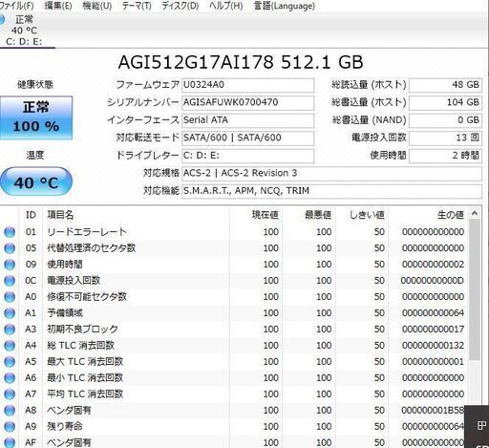The image size is (489, 448).
Task: Select the 初期不良ブロック row
Action: tap(234, 330)
